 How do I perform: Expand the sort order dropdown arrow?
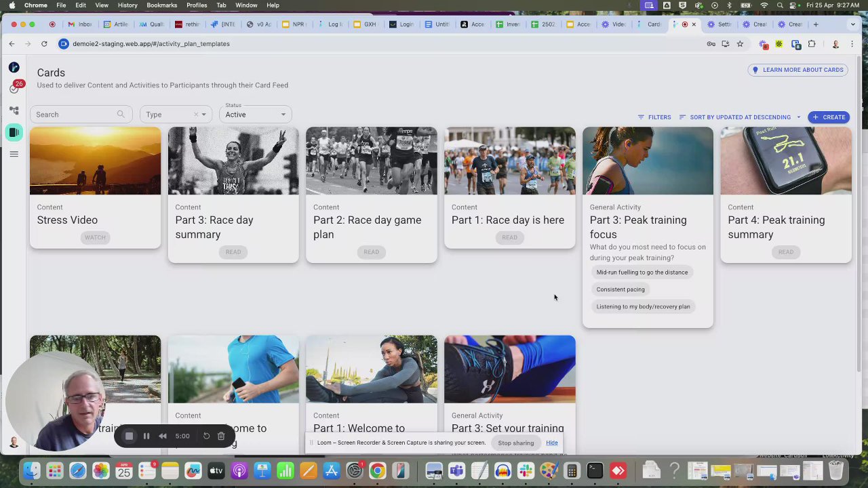pos(798,117)
